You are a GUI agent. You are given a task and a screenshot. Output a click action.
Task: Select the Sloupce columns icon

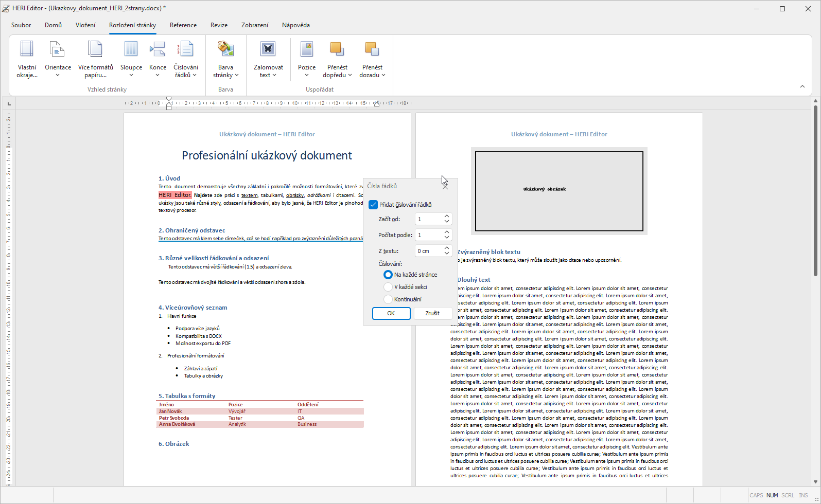click(131, 49)
